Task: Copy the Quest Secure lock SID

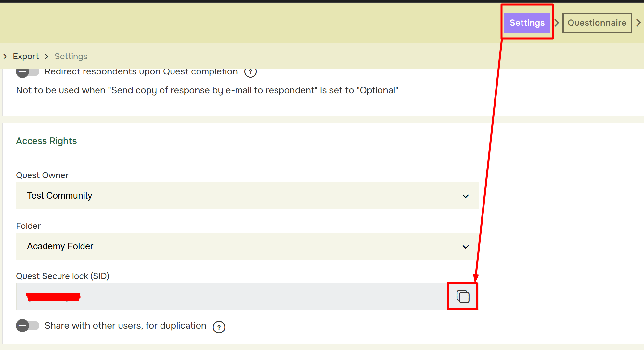Action: [463, 296]
